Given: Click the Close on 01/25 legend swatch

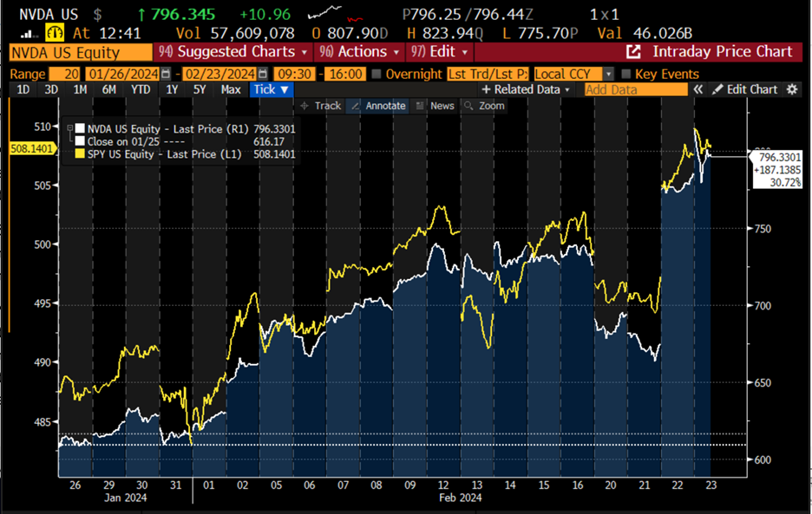Looking at the screenshot, I should tap(80, 141).
